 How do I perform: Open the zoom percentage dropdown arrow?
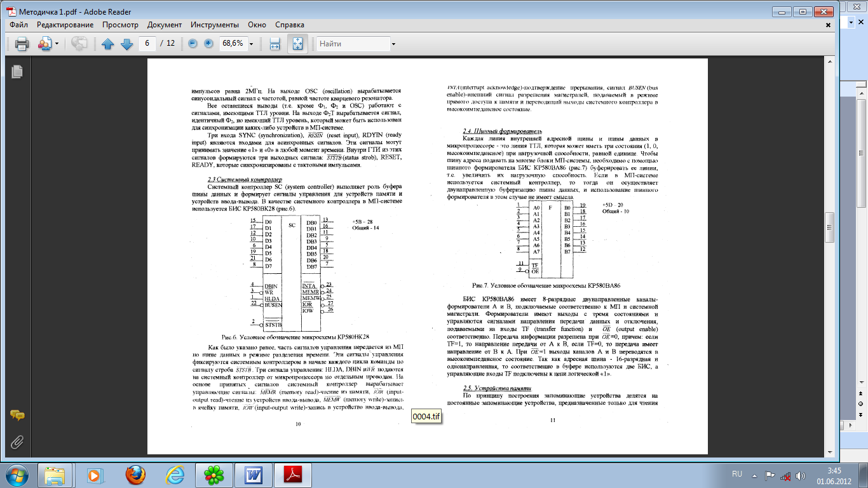[252, 44]
